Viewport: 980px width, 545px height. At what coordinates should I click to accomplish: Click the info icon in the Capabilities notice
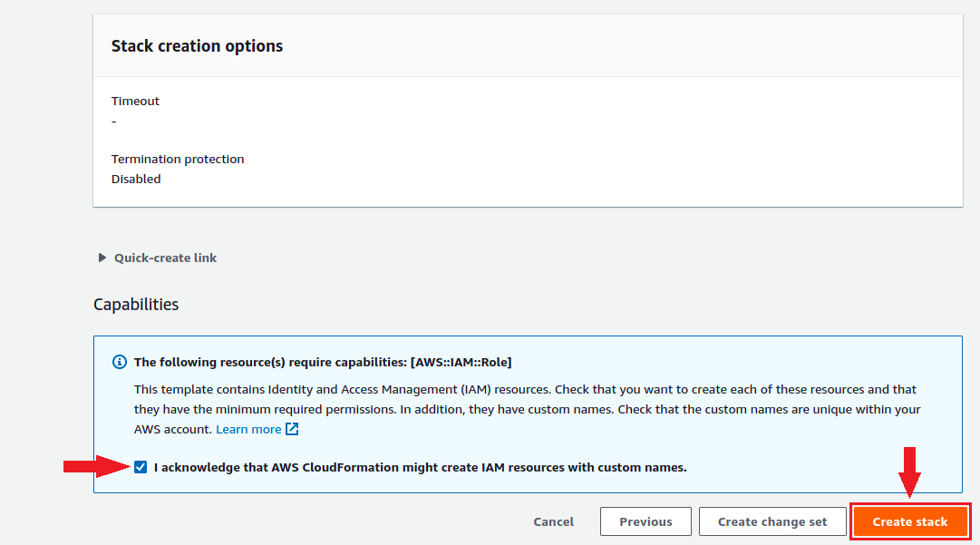(x=119, y=362)
